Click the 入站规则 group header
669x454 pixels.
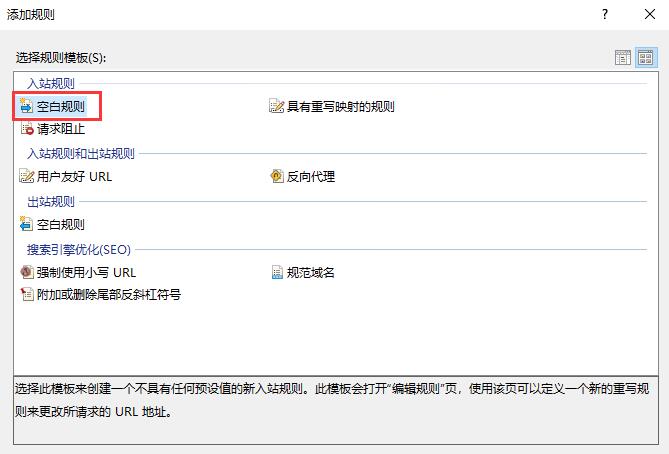point(51,83)
